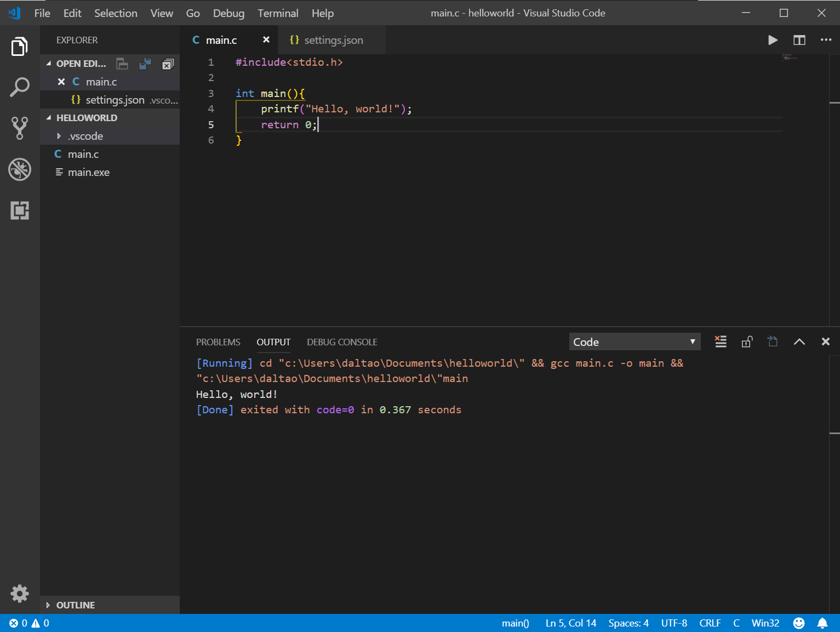
Task: Open the output log file
Action: (x=773, y=342)
